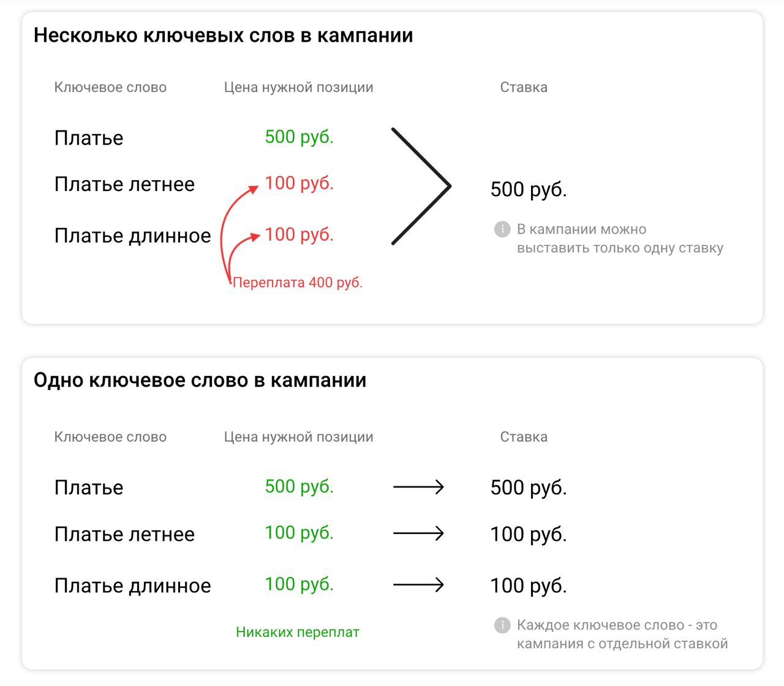Click "Цена нужной позиции" header in the single-keyword card
The width and height of the screenshot is (784, 686).
tap(298, 437)
